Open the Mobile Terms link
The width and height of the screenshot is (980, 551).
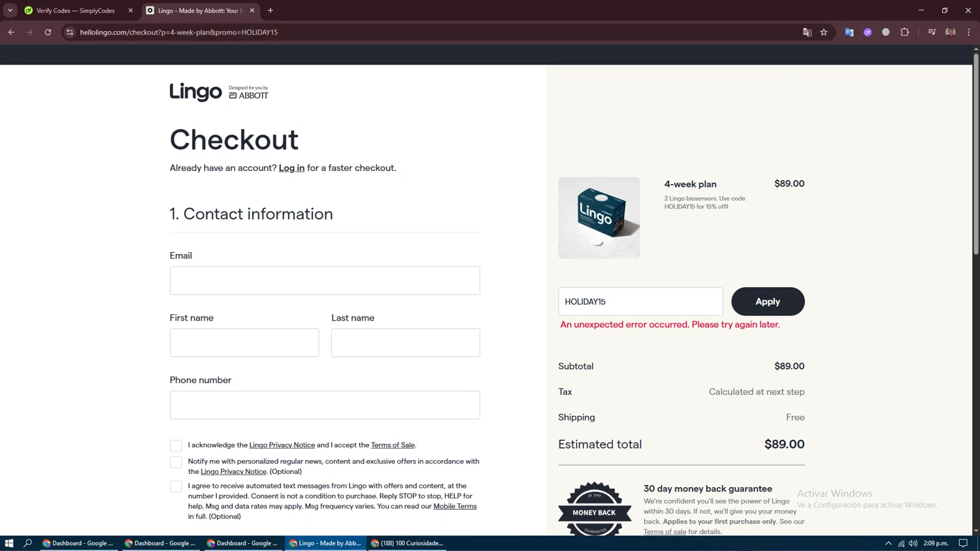pyautogui.click(x=455, y=506)
